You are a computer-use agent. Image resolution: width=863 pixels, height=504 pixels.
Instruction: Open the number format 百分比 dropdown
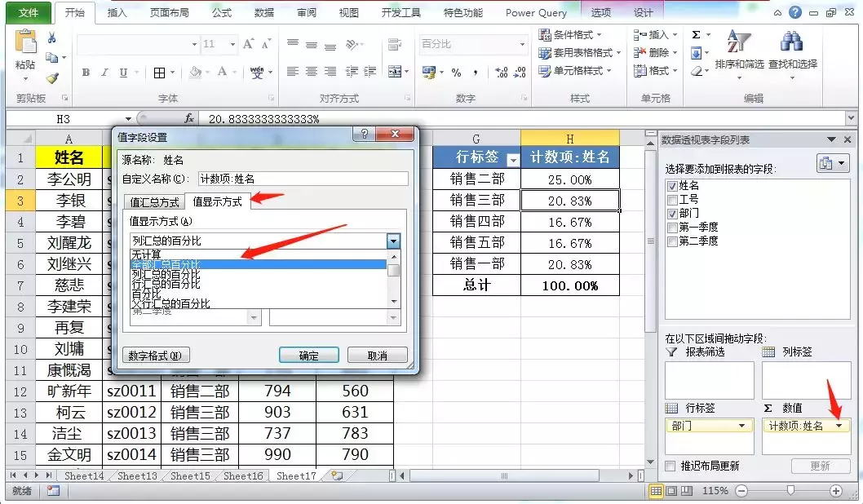pyautogui.click(x=522, y=44)
